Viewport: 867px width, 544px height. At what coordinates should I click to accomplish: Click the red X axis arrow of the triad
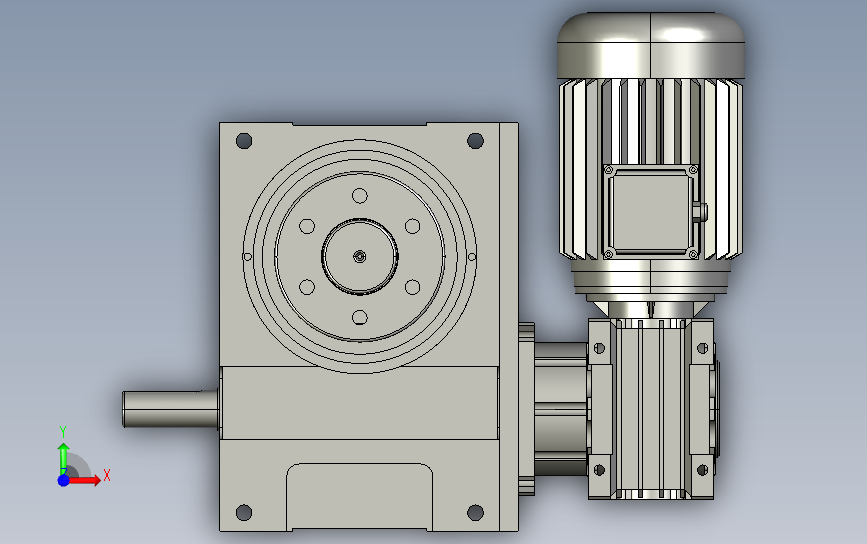pyautogui.click(x=85, y=480)
